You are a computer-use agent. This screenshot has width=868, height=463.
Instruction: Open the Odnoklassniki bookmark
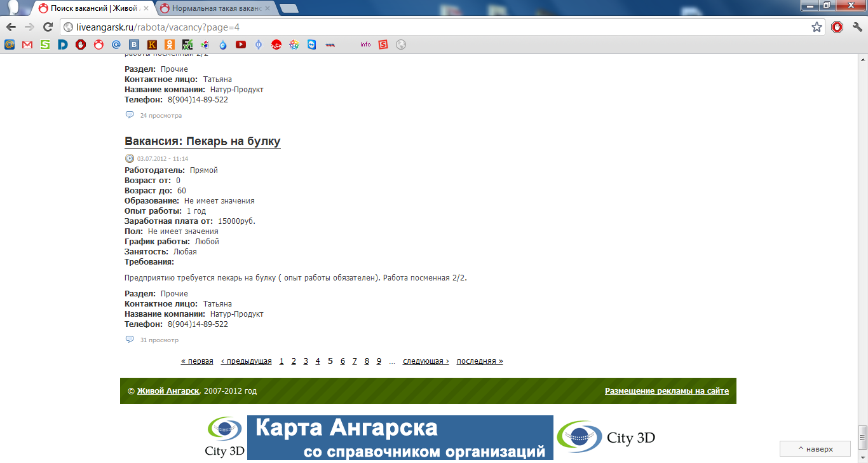coord(169,44)
